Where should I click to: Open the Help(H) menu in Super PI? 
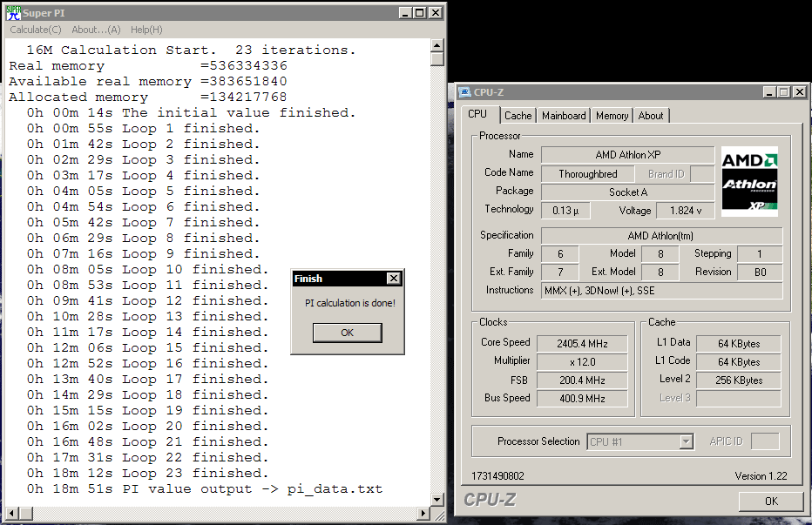[146, 30]
